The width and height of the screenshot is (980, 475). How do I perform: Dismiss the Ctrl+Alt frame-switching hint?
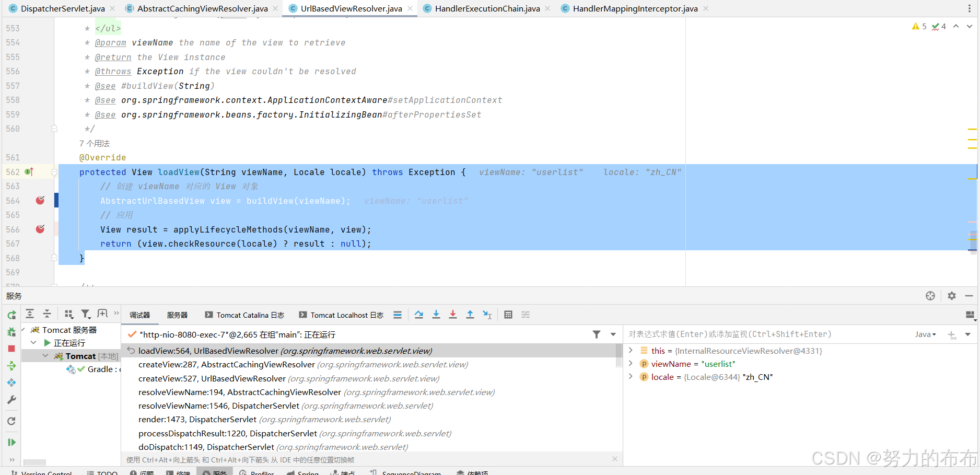615,459
